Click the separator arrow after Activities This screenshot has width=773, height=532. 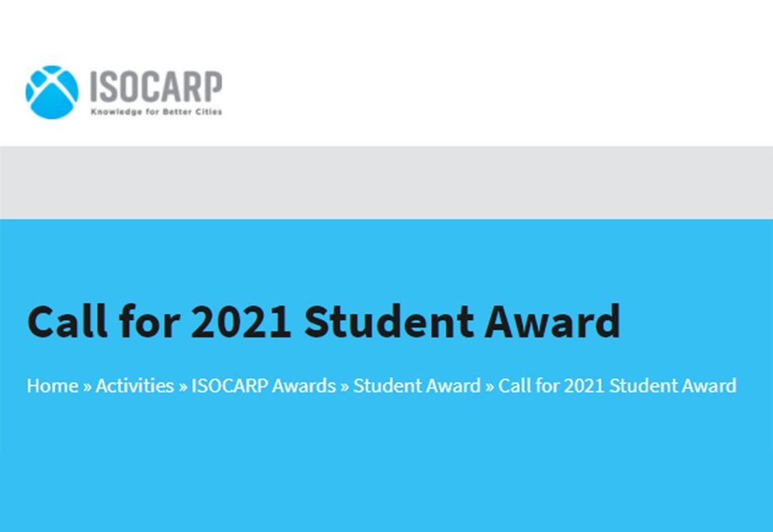coord(183,387)
